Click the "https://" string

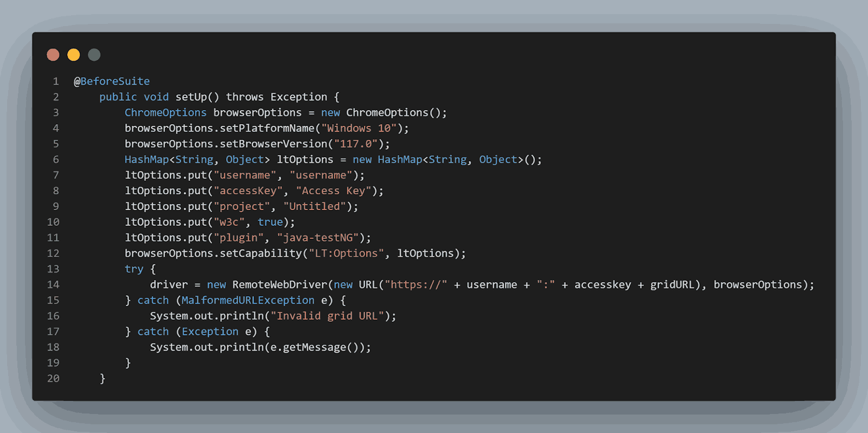point(416,285)
